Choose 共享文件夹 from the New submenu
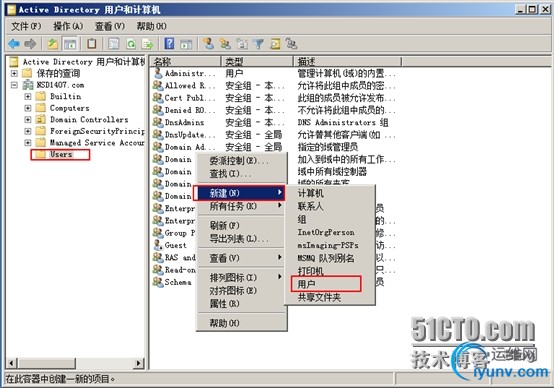This screenshot has height=388, width=554. point(330,298)
